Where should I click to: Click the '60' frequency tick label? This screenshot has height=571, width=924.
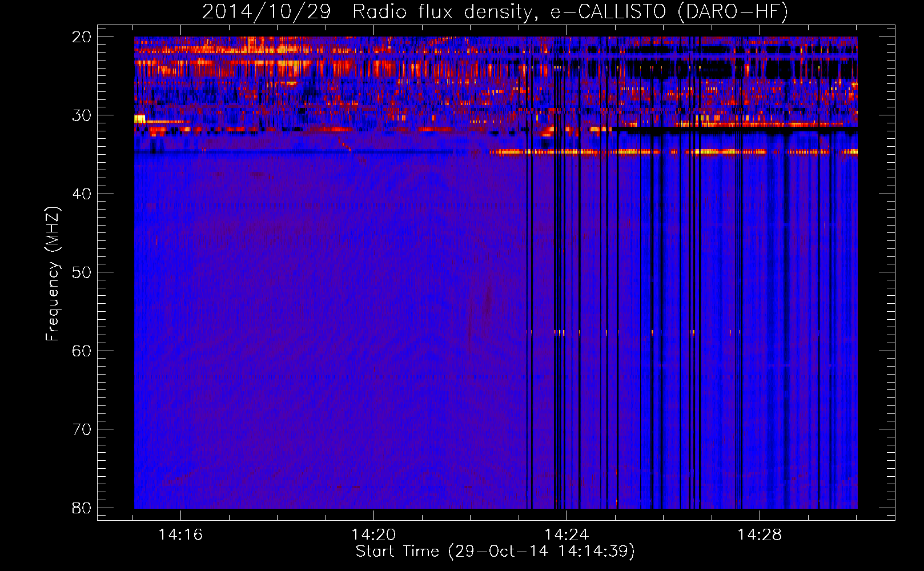(82, 351)
